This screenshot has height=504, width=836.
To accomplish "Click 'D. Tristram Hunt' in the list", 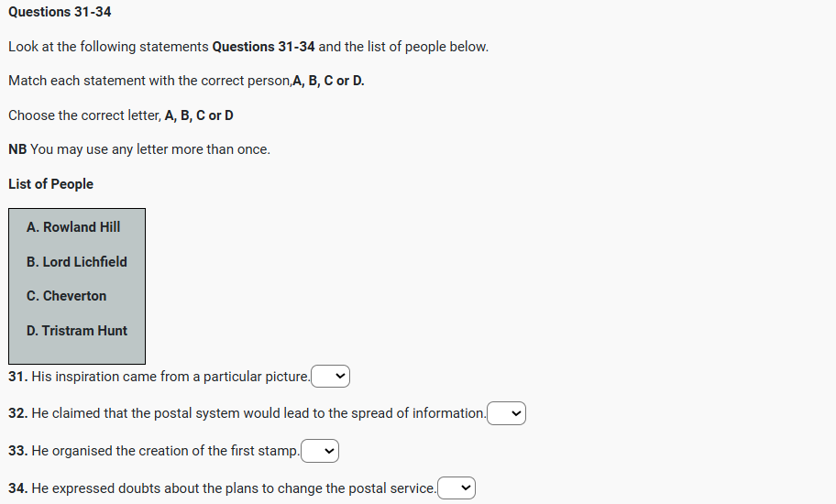I will click(77, 331).
